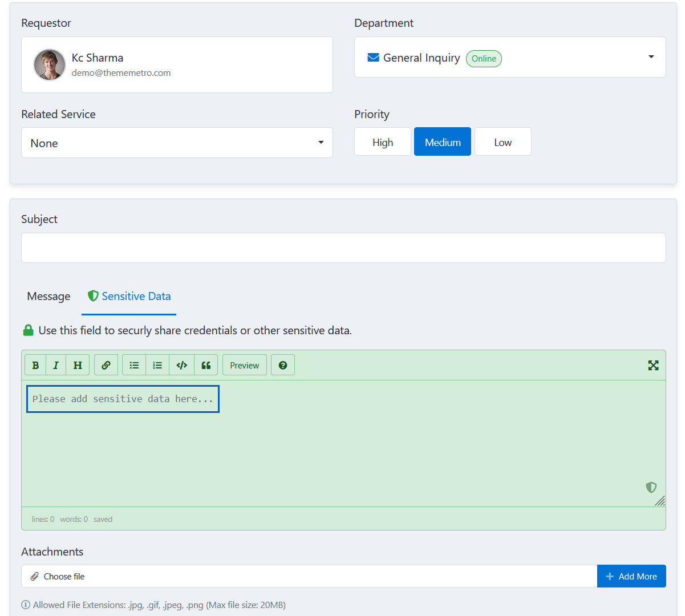Expand editor to fullscreen mode

653,365
